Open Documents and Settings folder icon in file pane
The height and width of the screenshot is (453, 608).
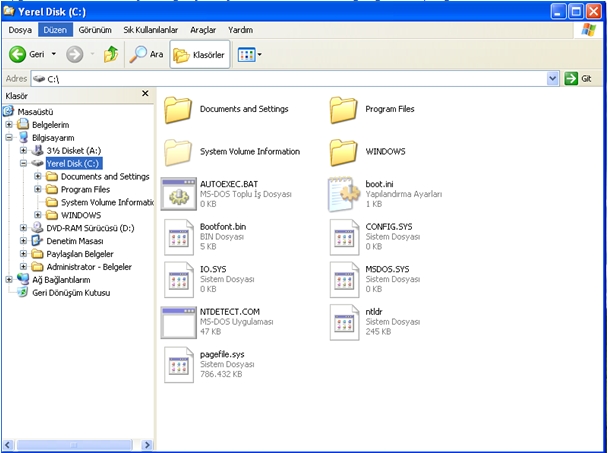click(178, 110)
